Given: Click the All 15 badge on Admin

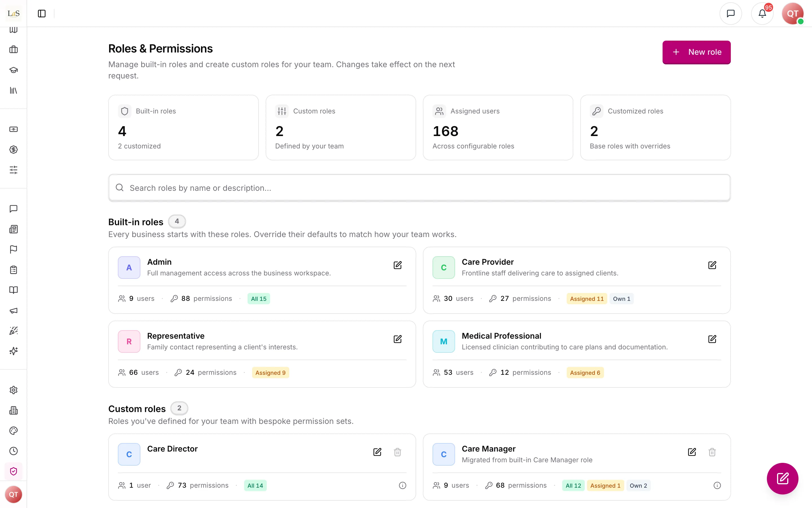Looking at the screenshot, I should pos(259,299).
